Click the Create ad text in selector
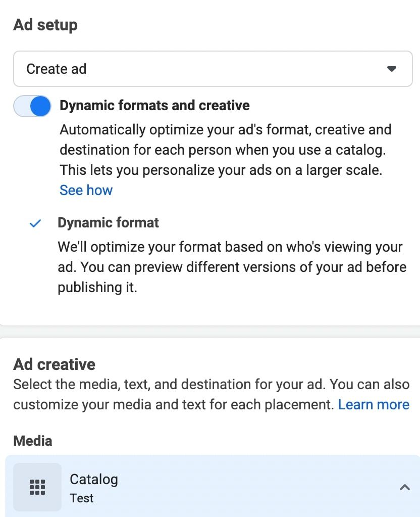The width and height of the screenshot is (420, 517). pyautogui.click(x=56, y=69)
